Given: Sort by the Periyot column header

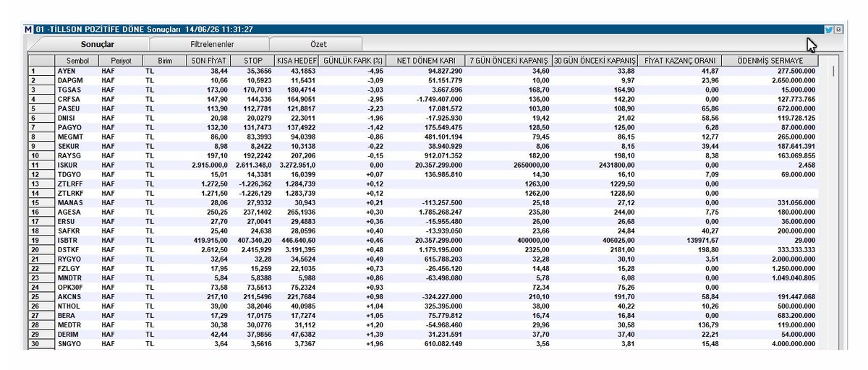Looking at the screenshot, I should tap(121, 61).
